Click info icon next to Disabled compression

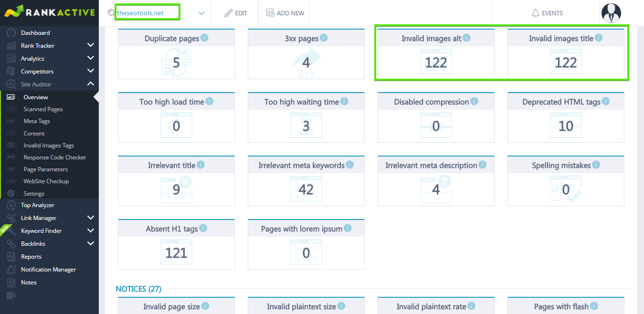(x=475, y=101)
